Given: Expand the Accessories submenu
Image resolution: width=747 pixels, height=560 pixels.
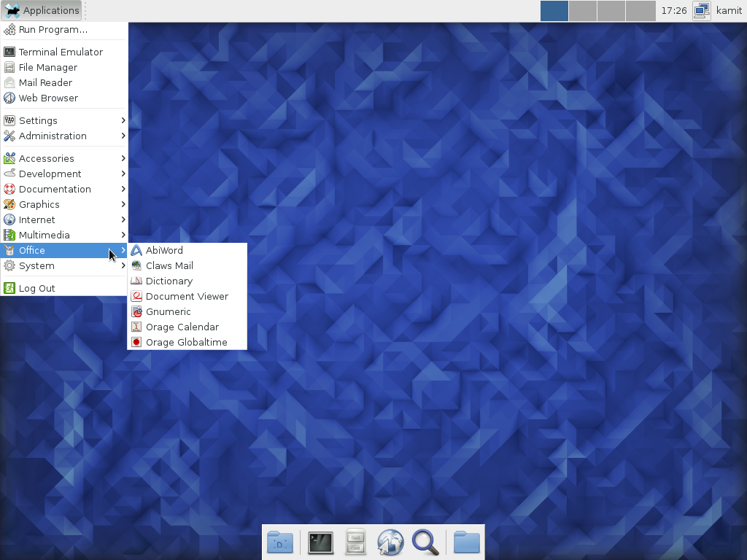Looking at the screenshot, I should pyautogui.click(x=46, y=158).
